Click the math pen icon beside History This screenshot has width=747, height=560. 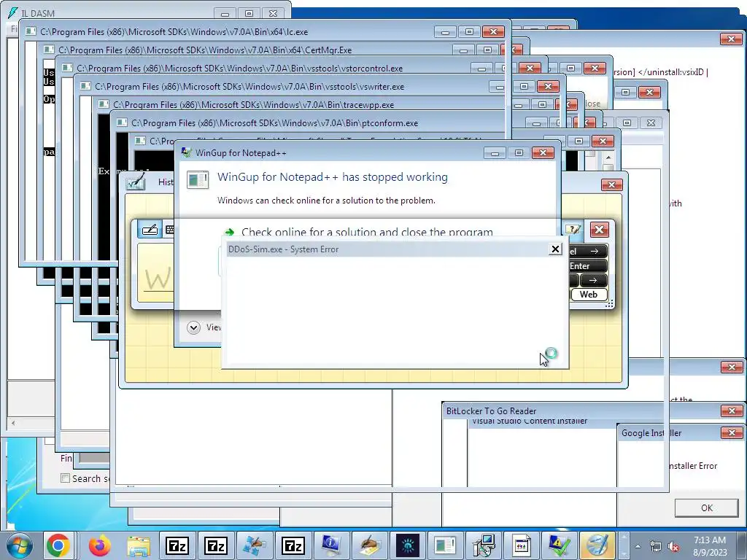(136, 182)
